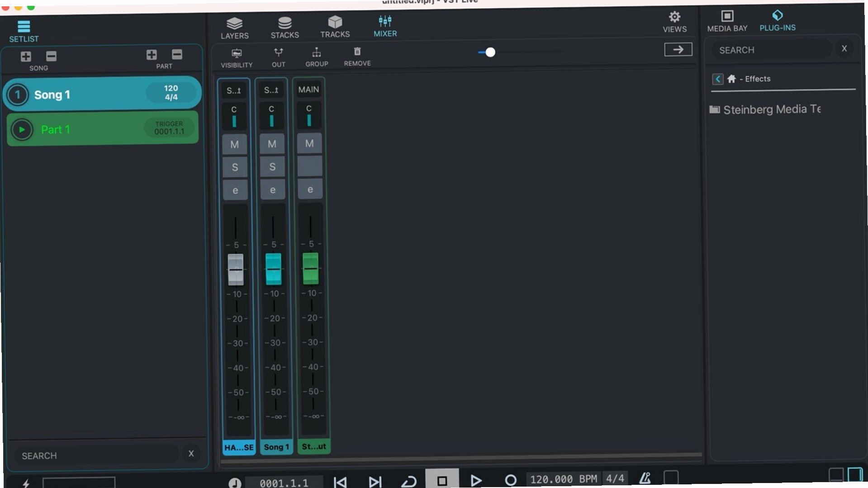Edit the Song 1 channel settings
Screen dimensions: 868x488
click(x=273, y=190)
